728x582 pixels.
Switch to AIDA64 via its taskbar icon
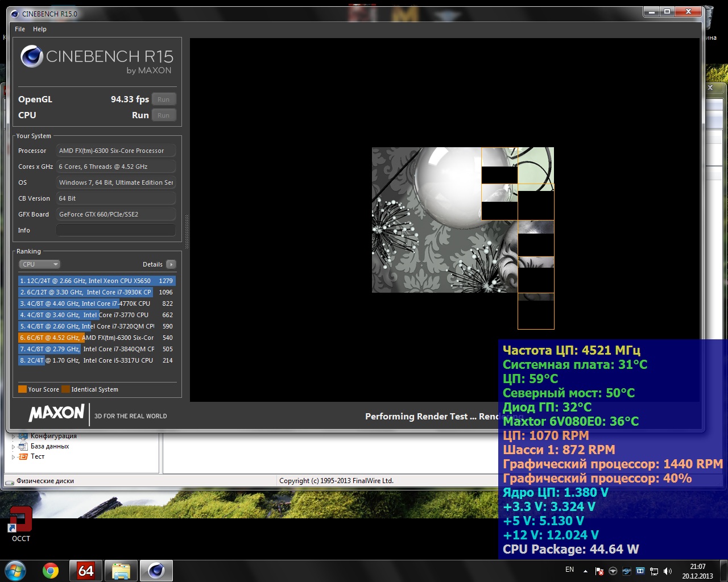(86, 571)
